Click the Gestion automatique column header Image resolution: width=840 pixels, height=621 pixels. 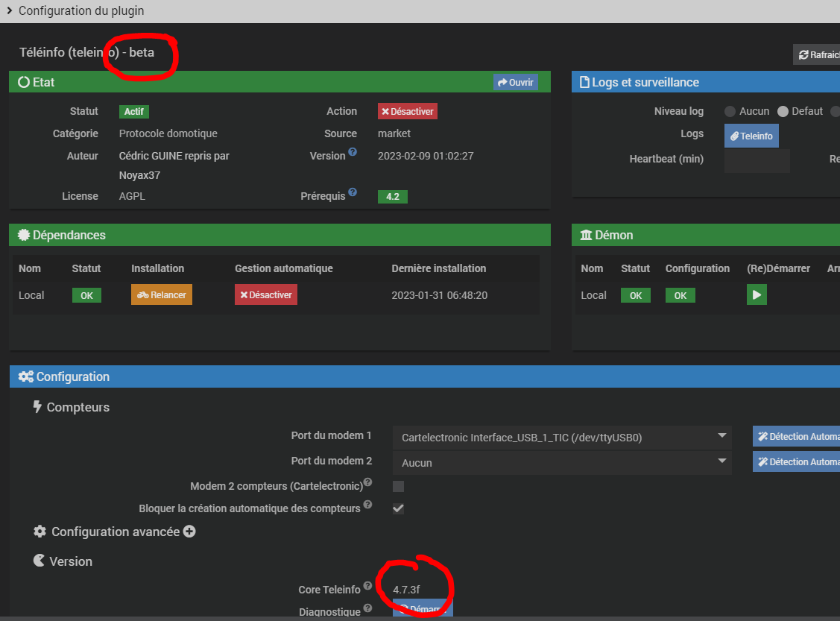284,268
